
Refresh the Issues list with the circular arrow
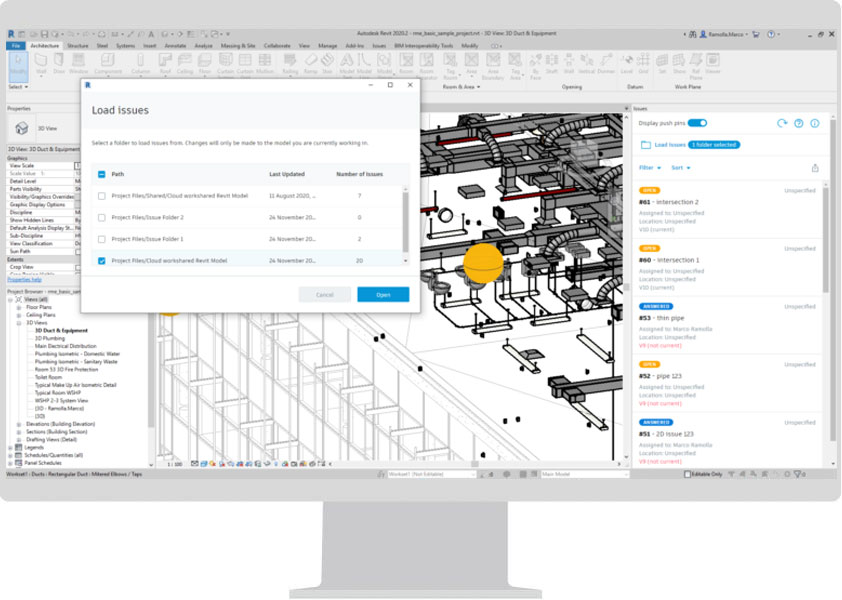coord(782,123)
